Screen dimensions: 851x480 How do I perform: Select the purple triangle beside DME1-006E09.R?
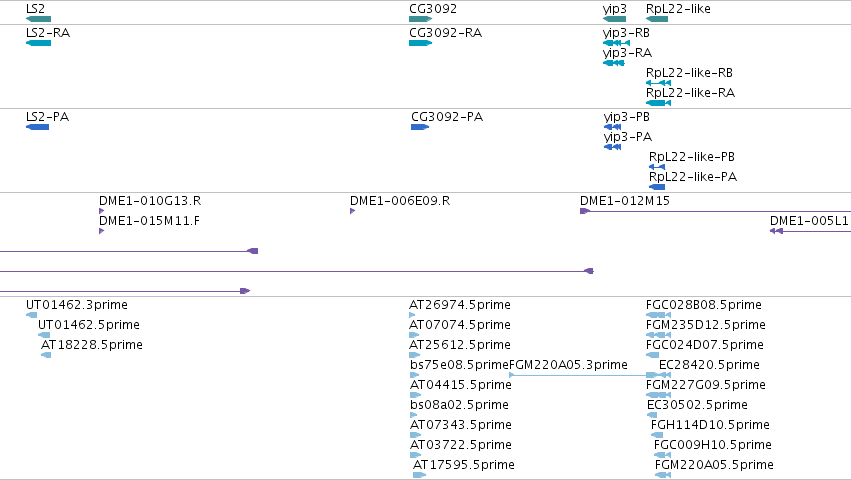tap(353, 211)
